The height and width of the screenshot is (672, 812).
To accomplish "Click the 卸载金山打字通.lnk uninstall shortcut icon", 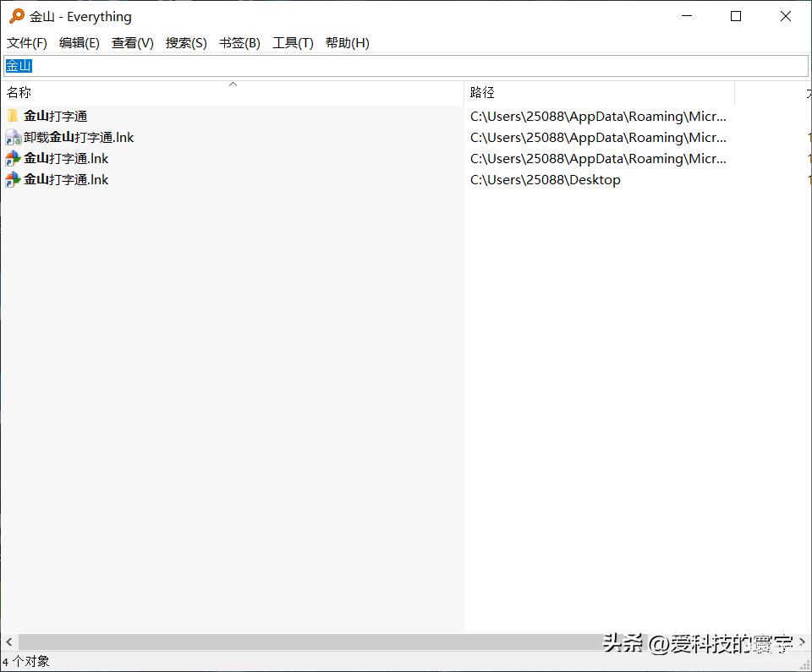I will (x=13, y=137).
